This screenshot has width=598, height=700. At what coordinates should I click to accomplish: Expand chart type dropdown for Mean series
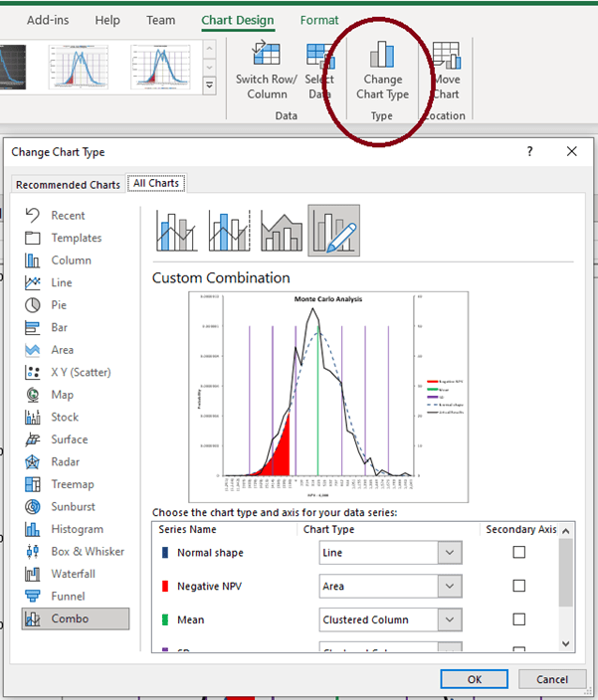[x=451, y=619]
